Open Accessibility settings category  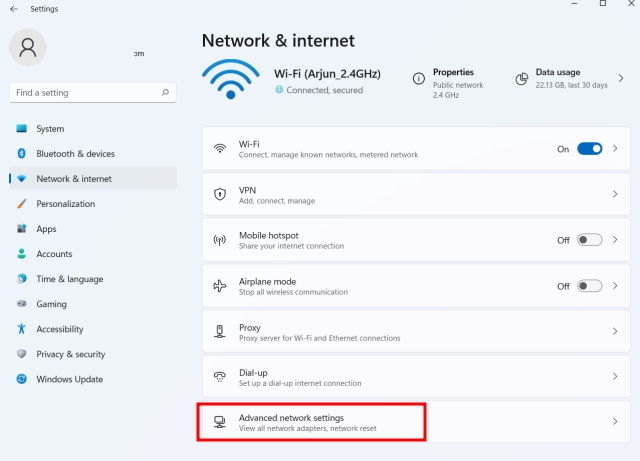pyautogui.click(x=93, y=329)
